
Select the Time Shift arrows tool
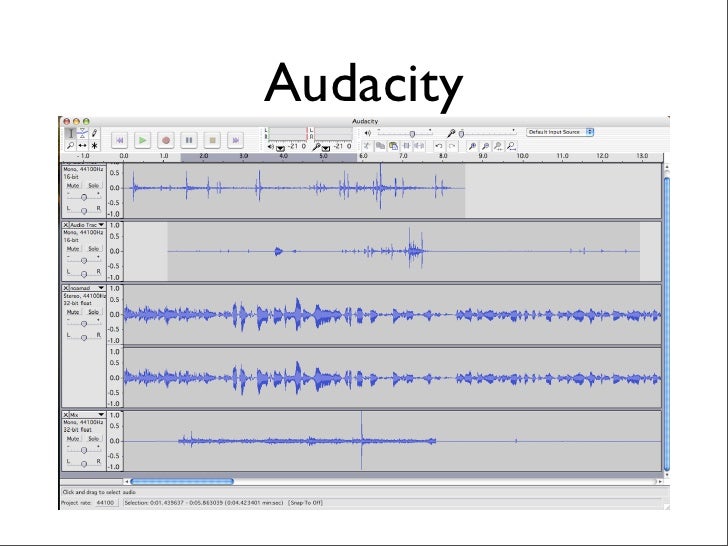tap(82, 145)
